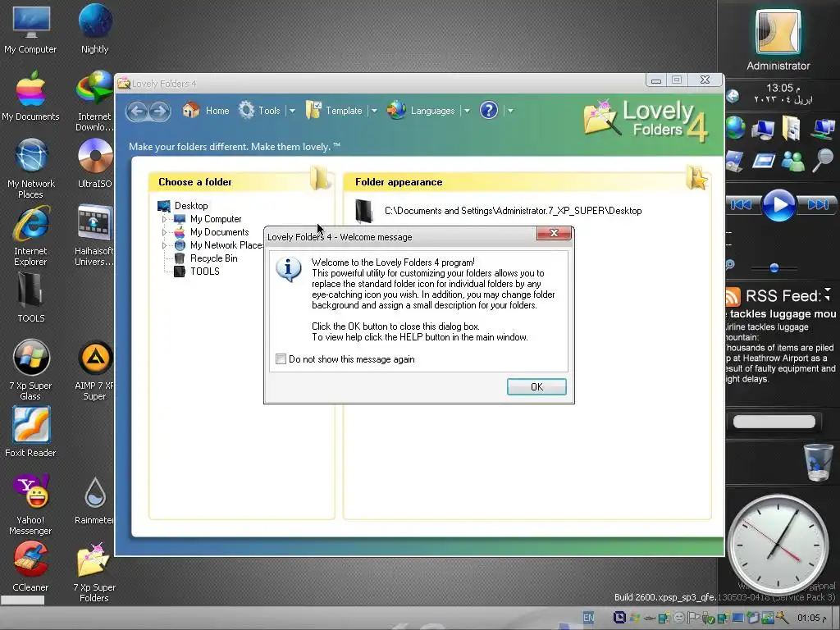Click the Administrator user picture in sidebar
Screen dimensions: 840x630
[778, 32]
